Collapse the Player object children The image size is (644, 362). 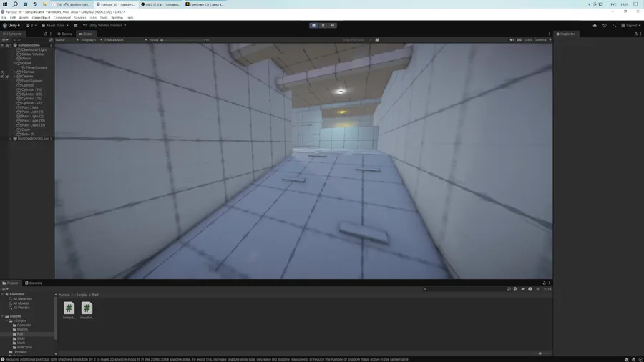point(15,63)
